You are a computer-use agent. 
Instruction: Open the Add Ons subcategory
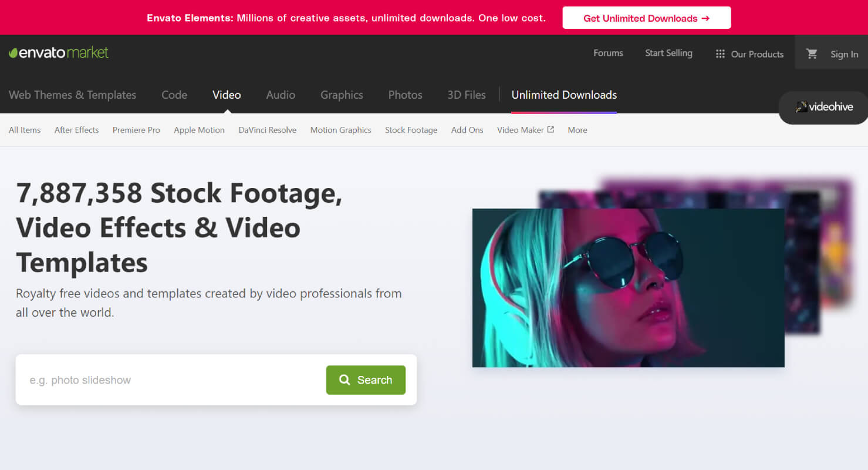pos(467,130)
